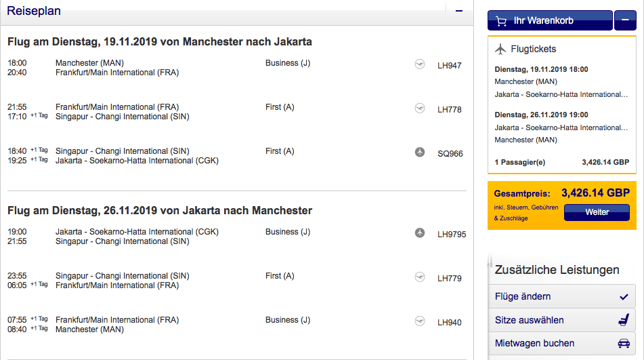
Task: Click the checkmark icon beside Flüge ändern
Action: click(624, 296)
